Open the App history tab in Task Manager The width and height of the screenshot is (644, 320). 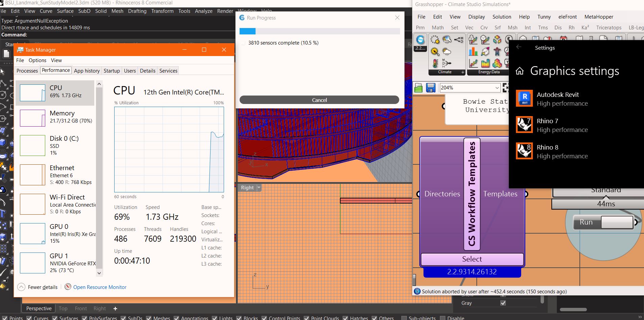(87, 71)
